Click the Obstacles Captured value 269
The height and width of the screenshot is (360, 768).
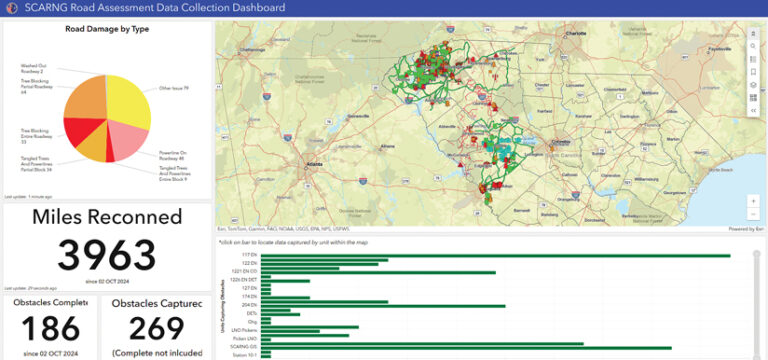click(x=157, y=329)
